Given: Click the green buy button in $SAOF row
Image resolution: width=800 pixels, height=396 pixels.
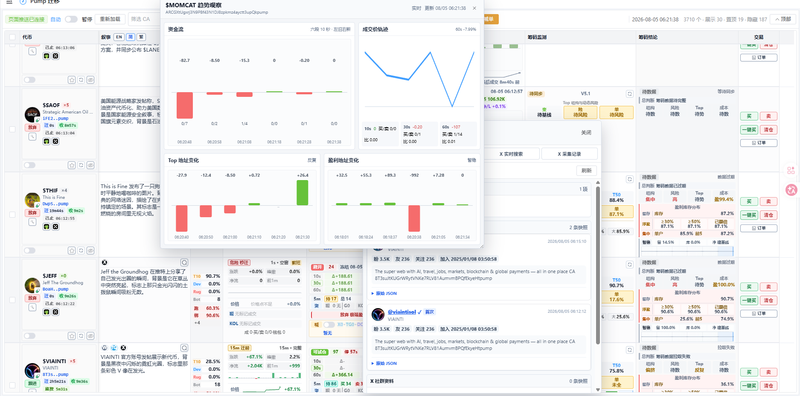Looking at the screenshot, I should pos(749,116).
